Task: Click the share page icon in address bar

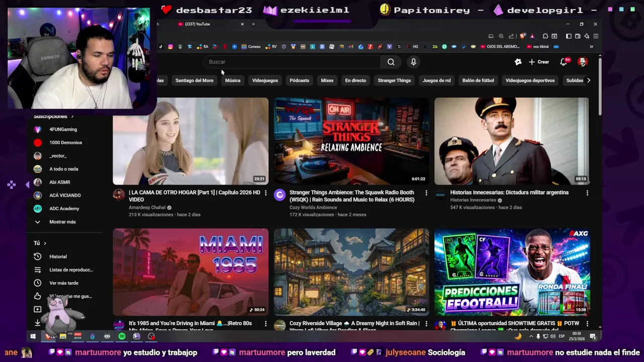Action: [511, 36]
